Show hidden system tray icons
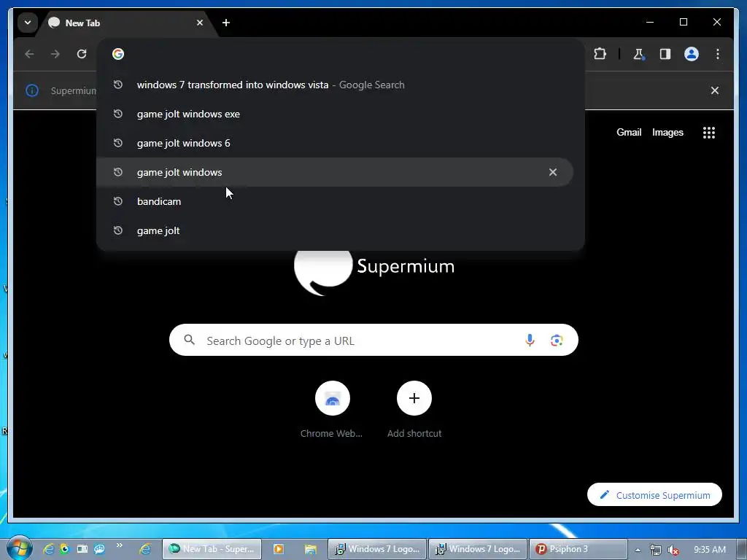747x560 pixels. pyautogui.click(x=638, y=550)
